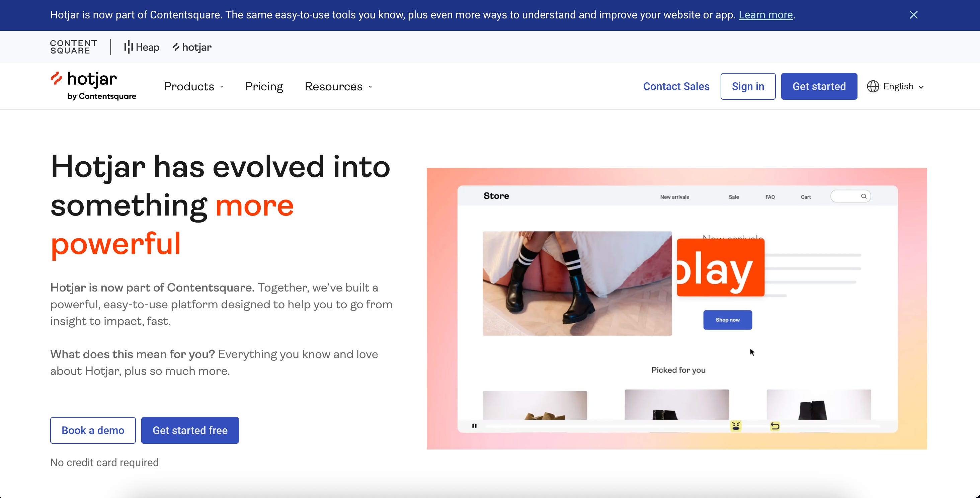Viewport: 980px width, 498px height.
Task: Click the Get started button in header
Action: click(x=819, y=86)
